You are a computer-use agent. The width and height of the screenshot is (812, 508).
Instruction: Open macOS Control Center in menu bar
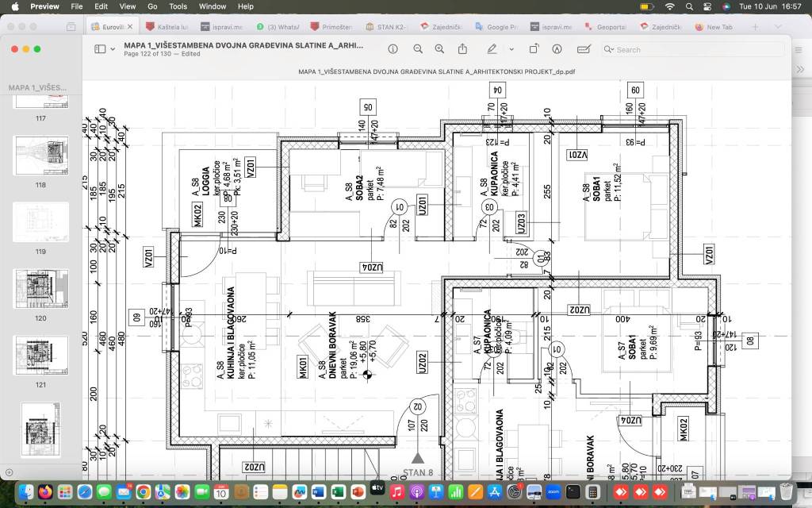pyautogui.click(x=707, y=6)
